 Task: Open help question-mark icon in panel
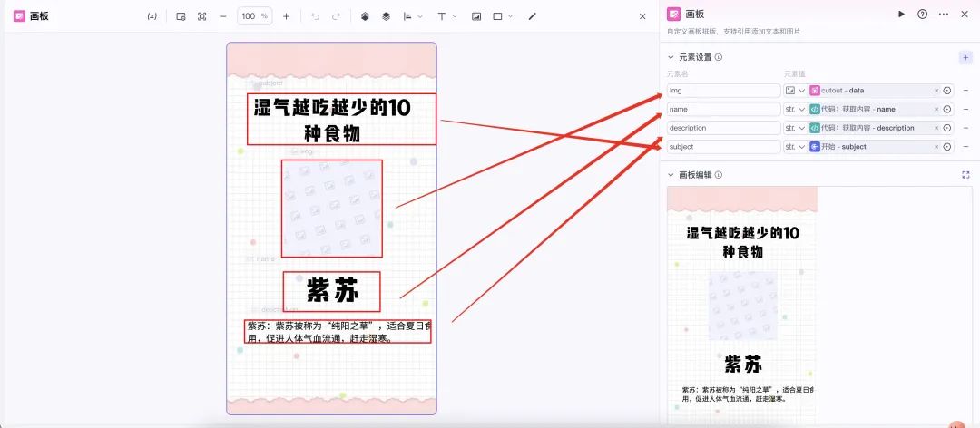[x=923, y=14]
